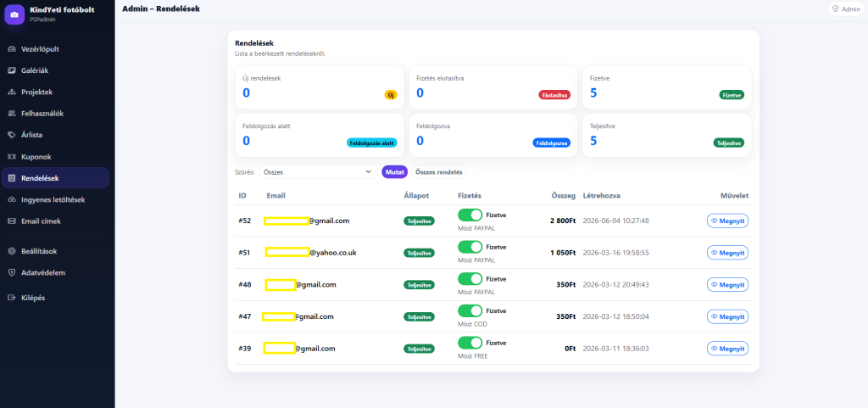Click the Email column header
868x408 pixels.
275,196
